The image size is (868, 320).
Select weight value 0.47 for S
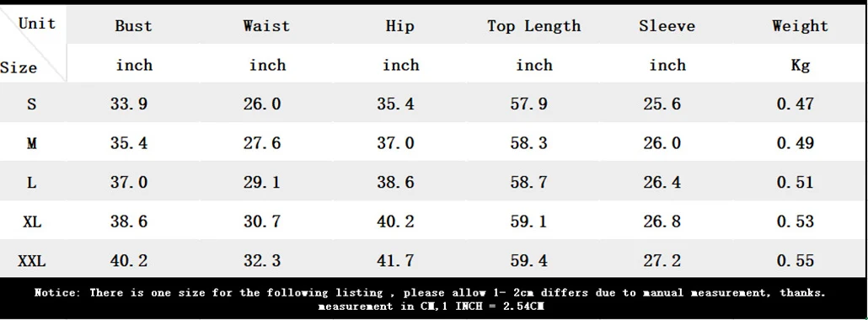[x=796, y=104]
